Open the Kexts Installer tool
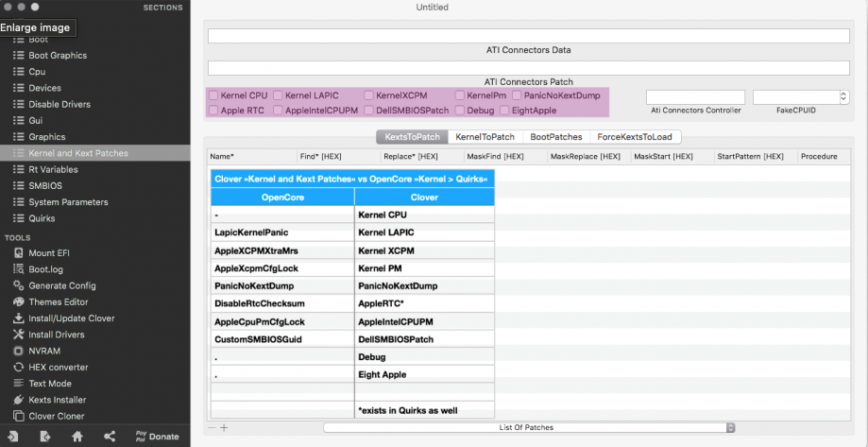 click(58, 400)
